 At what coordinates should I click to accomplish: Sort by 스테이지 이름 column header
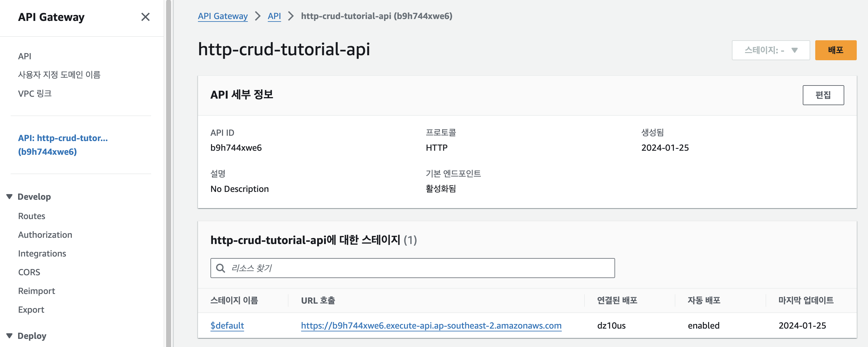[234, 300]
